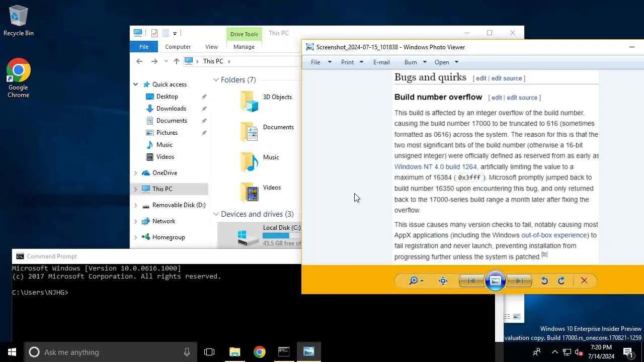This screenshot has width=644, height=362.
Task: Select Local Disk (C:) drive
Action: (260, 235)
